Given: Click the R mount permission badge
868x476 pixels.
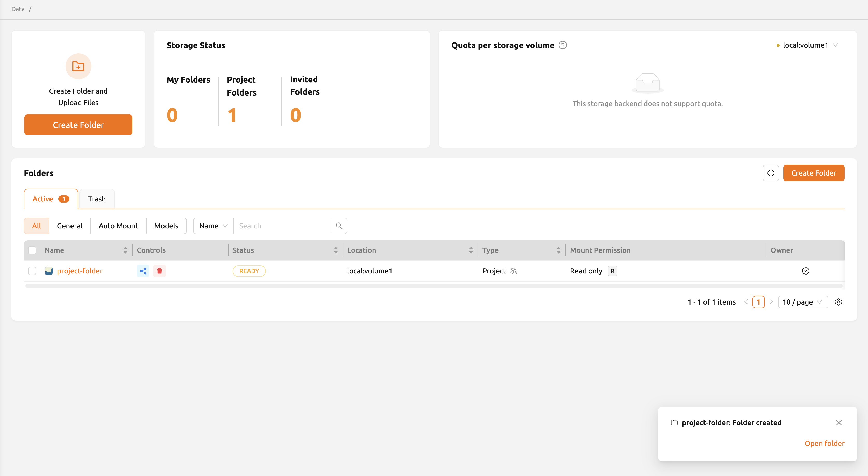Looking at the screenshot, I should point(612,271).
